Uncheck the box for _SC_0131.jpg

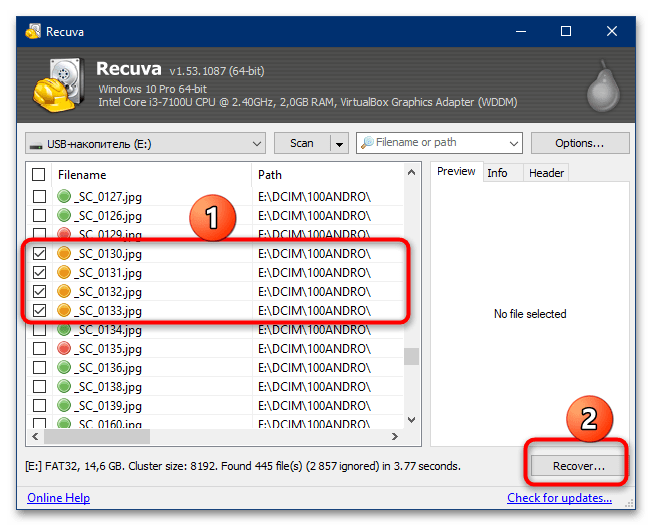(39, 272)
